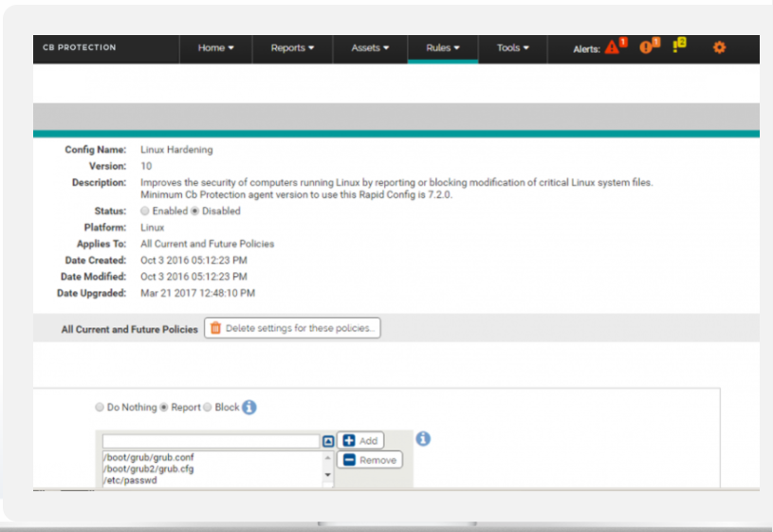The width and height of the screenshot is (773, 532).
Task: Click the Add path button
Action: click(x=360, y=440)
